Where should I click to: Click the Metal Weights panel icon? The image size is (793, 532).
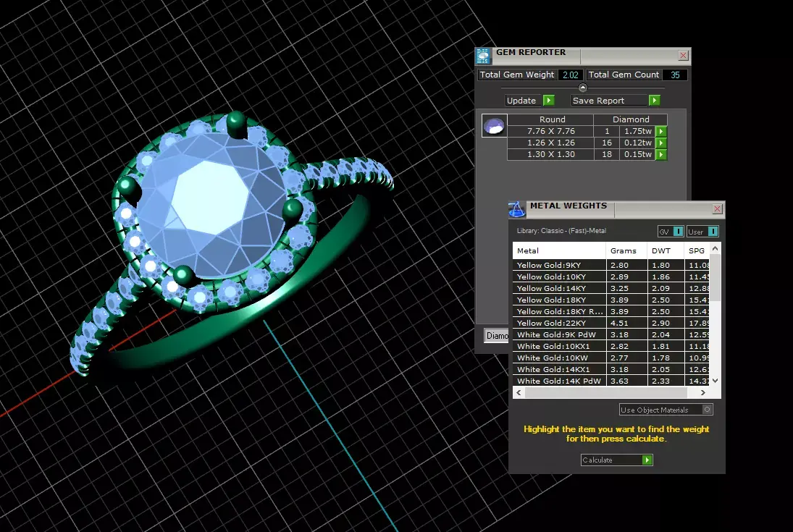click(517, 209)
